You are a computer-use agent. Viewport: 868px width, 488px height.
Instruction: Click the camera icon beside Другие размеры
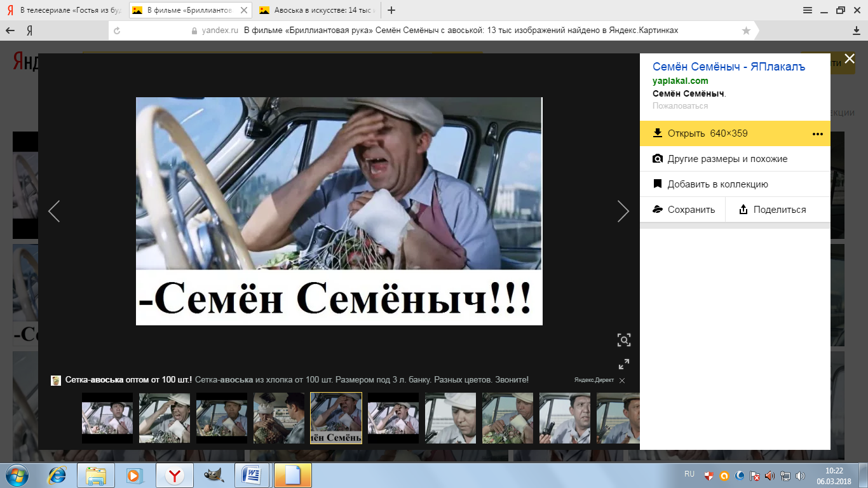tap(658, 159)
